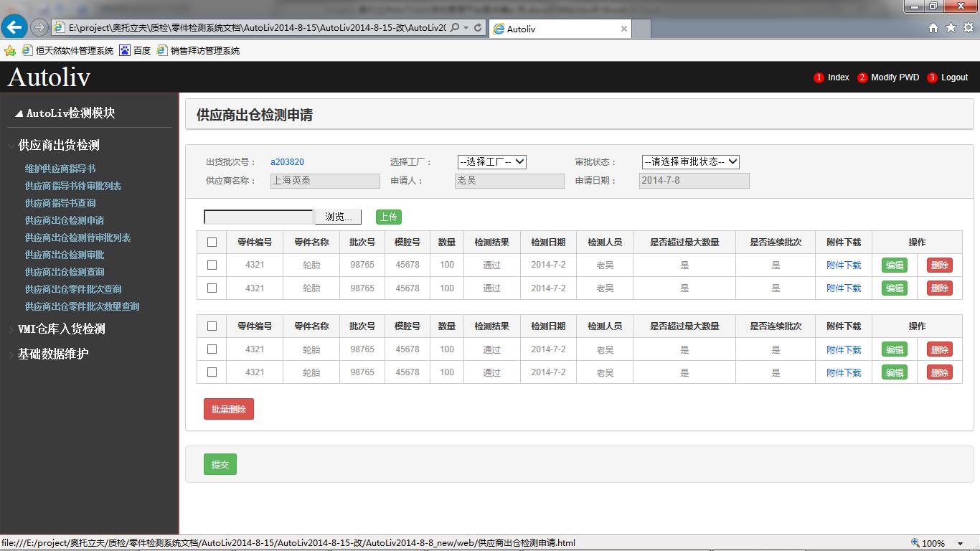Click the 供应商名称 field 上海英泰

[x=325, y=181]
